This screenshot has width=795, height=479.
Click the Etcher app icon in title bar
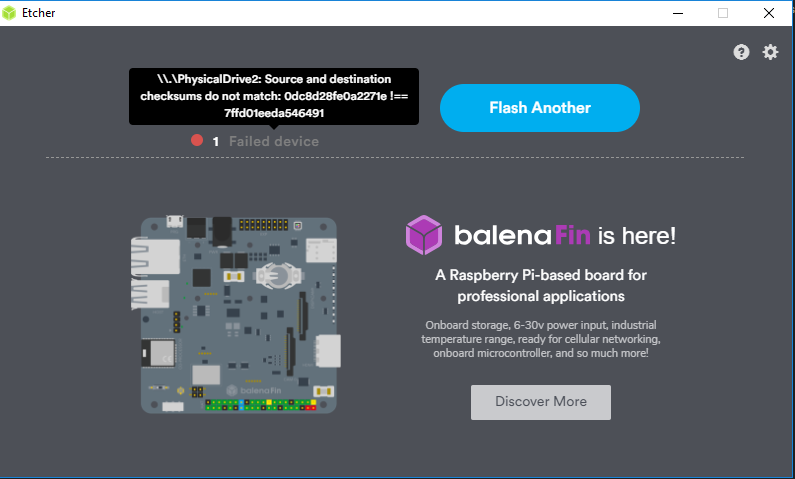[x=9, y=13]
